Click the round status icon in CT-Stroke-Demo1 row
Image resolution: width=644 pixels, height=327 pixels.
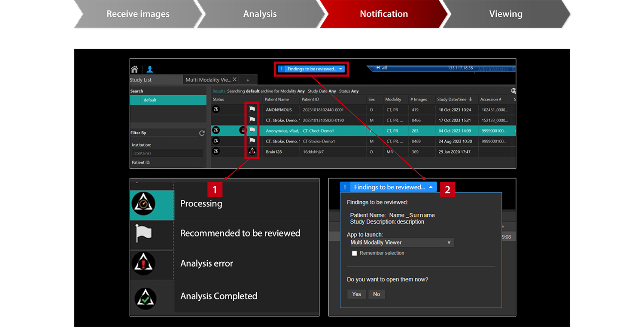click(216, 140)
